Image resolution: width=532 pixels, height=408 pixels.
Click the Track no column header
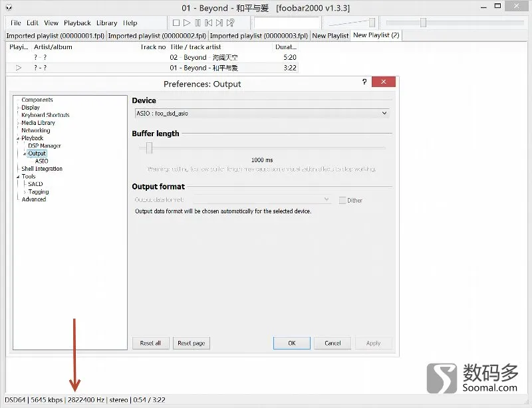(153, 47)
